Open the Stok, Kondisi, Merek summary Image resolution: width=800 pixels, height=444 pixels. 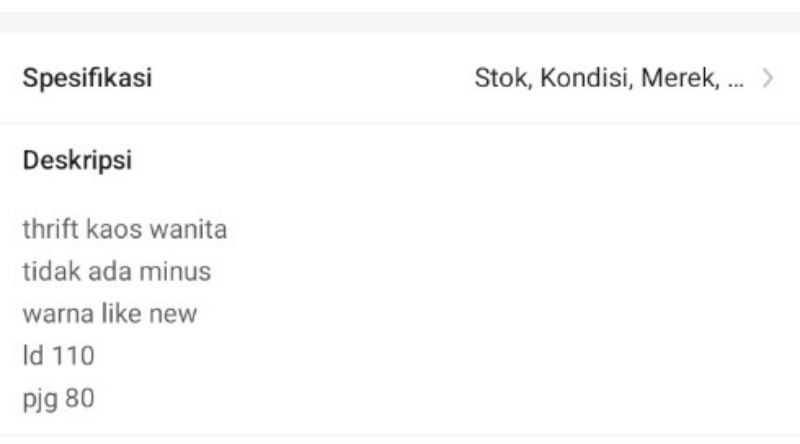click(x=609, y=78)
